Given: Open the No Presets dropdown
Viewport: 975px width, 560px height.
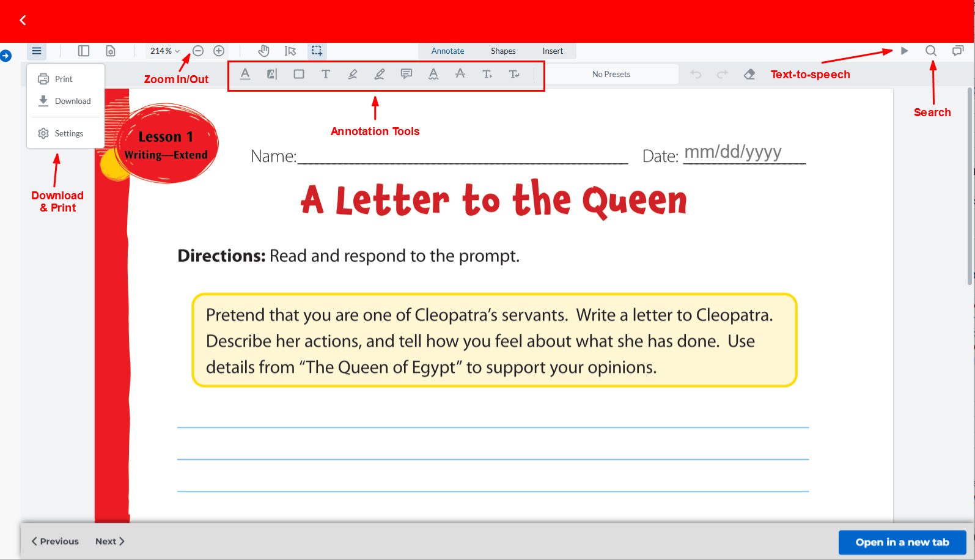Looking at the screenshot, I should point(611,74).
